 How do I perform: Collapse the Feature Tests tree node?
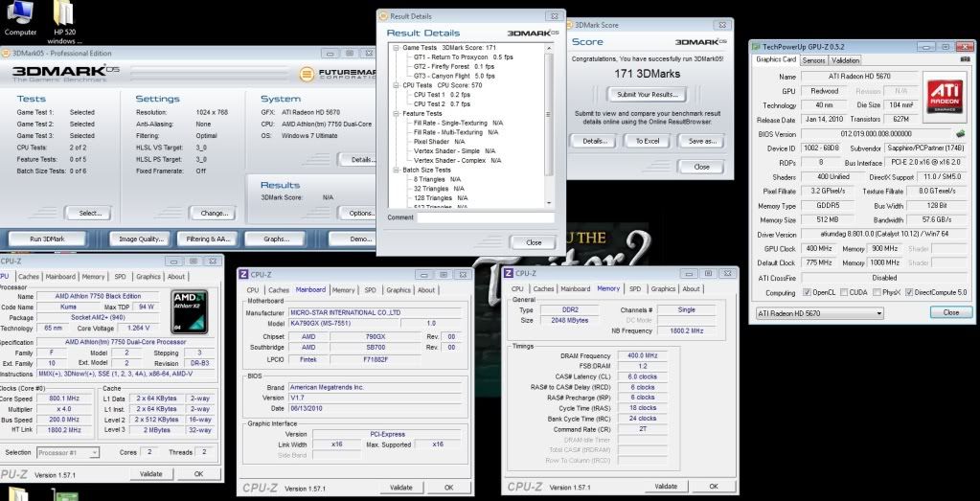[394, 111]
